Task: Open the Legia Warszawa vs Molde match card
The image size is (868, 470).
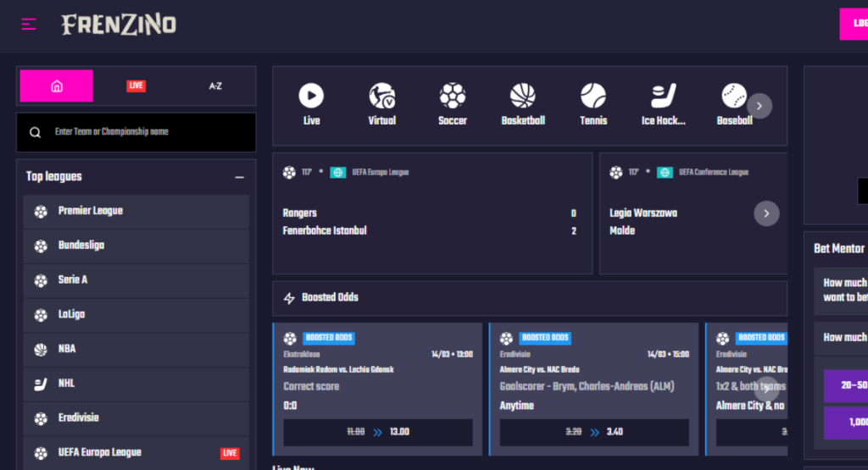Action: (x=693, y=213)
